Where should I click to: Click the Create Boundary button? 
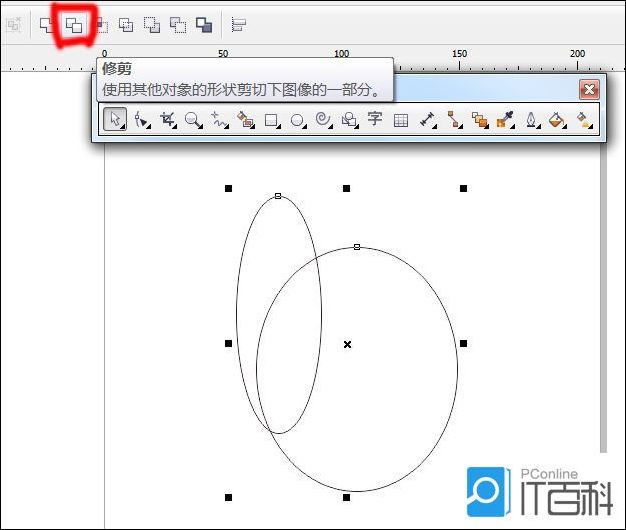click(x=204, y=25)
